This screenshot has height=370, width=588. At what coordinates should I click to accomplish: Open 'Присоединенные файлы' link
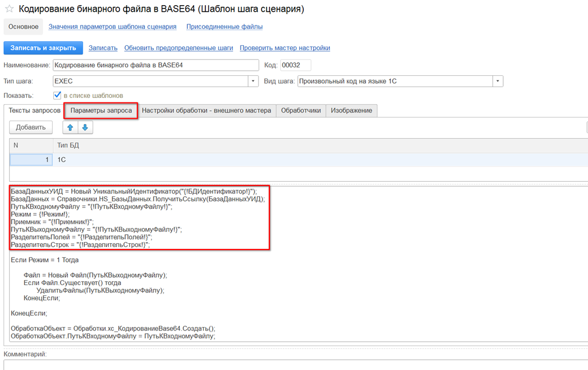[x=224, y=27]
